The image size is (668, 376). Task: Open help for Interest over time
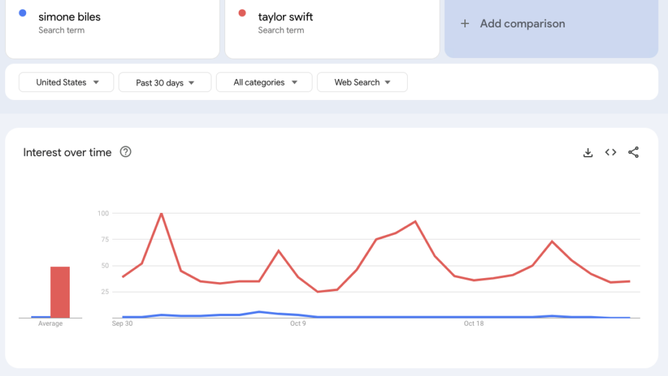coord(125,152)
